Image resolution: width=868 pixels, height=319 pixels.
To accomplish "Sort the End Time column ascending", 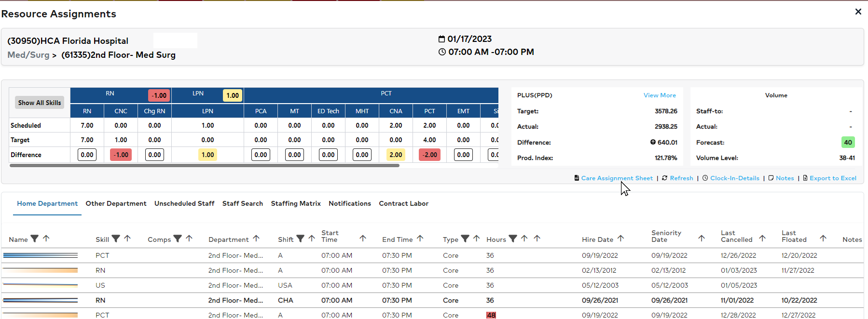I will click(420, 239).
